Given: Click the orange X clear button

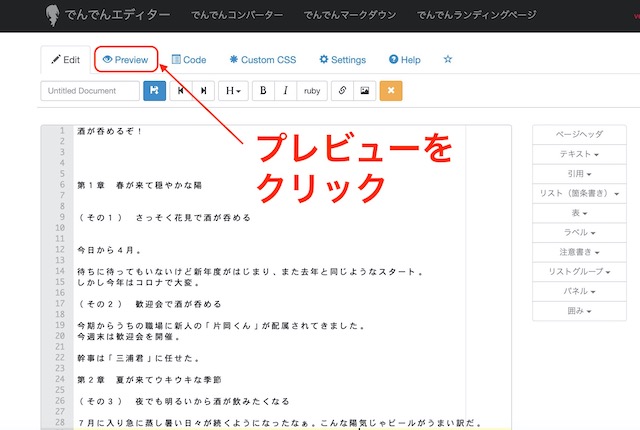Looking at the screenshot, I should pos(391,90).
